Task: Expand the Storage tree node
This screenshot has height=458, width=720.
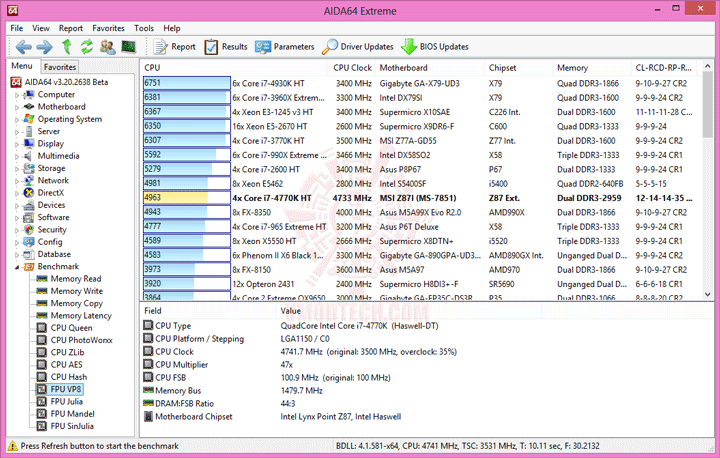Action: point(17,169)
